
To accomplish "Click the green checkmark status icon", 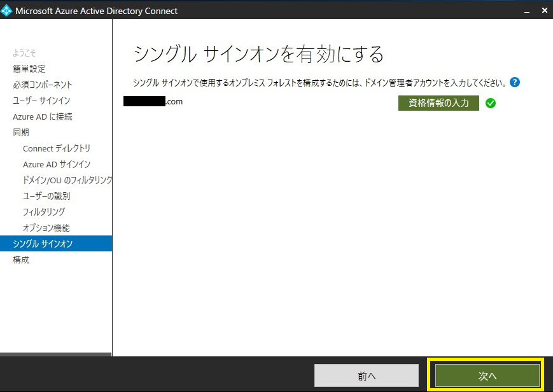I will [491, 103].
